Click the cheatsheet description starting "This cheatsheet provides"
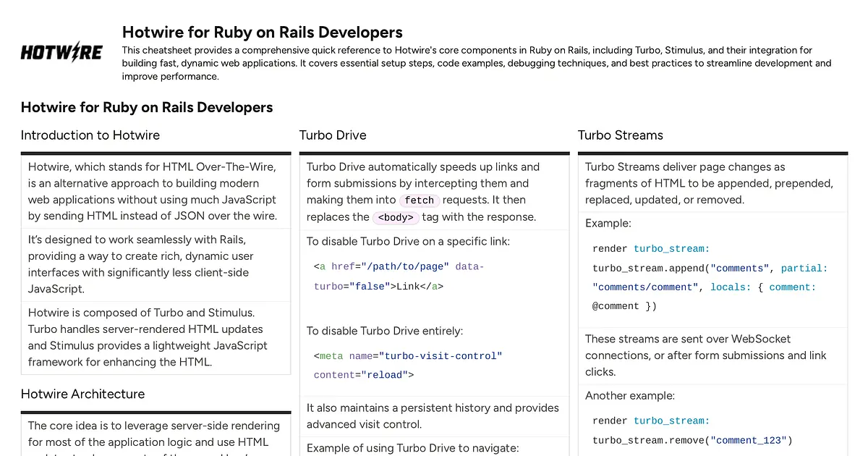Image resolution: width=868 pixels, height=456 pixels. click(477, 64)
